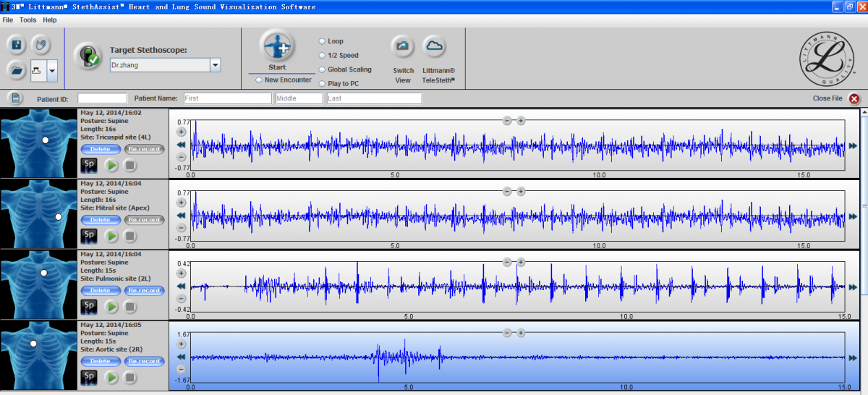Play the Mitral site (Apex) recording
The height and width of the screenshot is (395, 868).
click(x=111, y=235)
